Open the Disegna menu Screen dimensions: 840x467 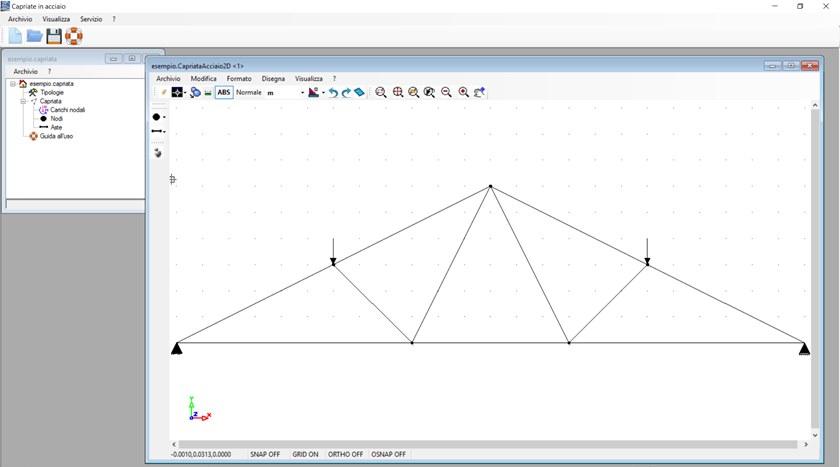(x=273, y=78)
